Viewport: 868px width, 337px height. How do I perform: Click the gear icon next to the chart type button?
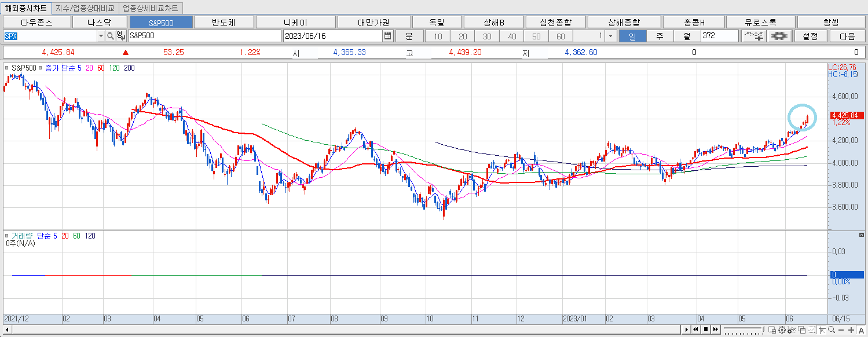pos(779,35)
